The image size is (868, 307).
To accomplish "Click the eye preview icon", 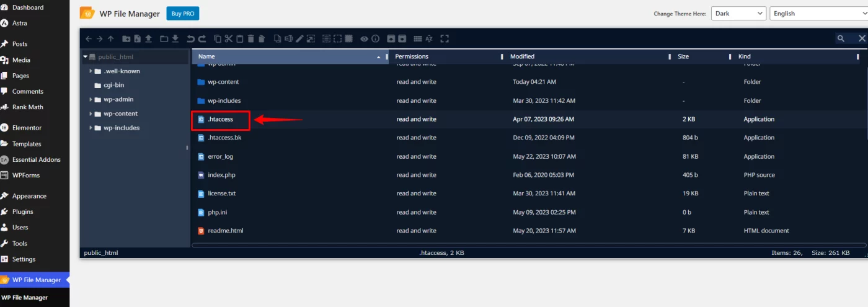I will click(x=365, y=38).
